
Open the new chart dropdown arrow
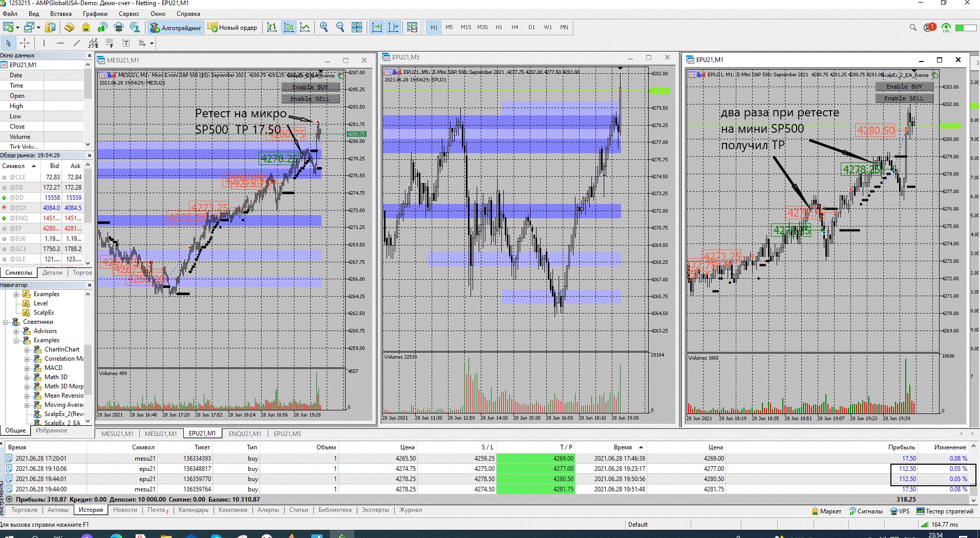(18, 28)
